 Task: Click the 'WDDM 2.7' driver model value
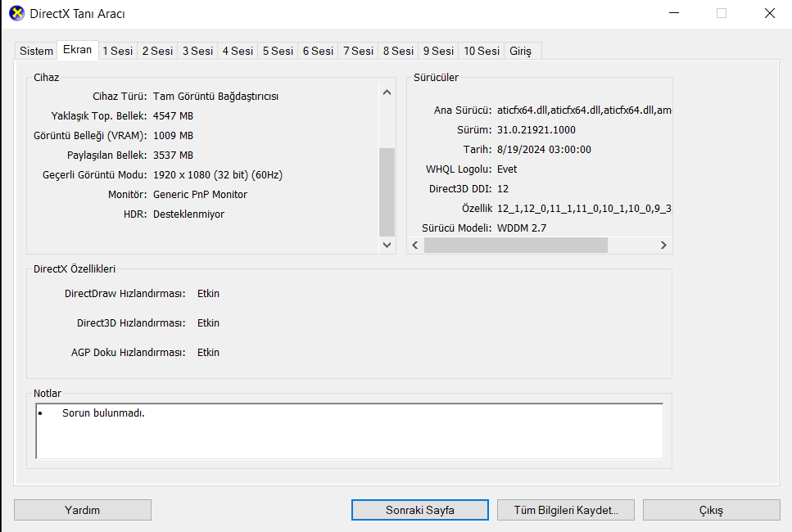[x=522, y=228]
